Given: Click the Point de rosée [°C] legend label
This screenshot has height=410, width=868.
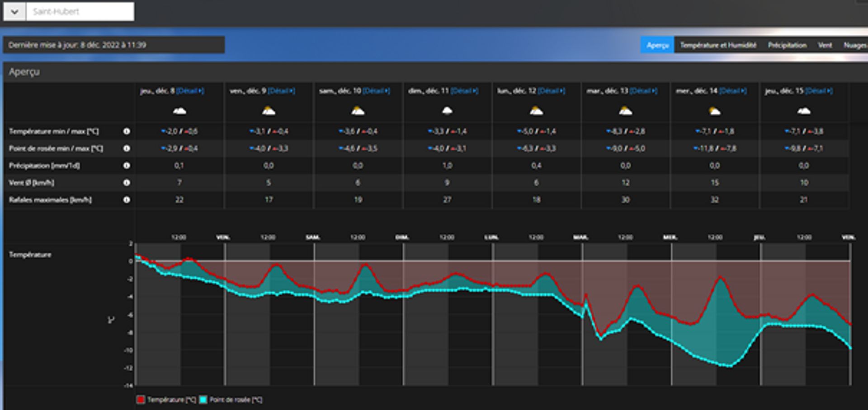Looking at the screenshot, I should coord(236,400).
